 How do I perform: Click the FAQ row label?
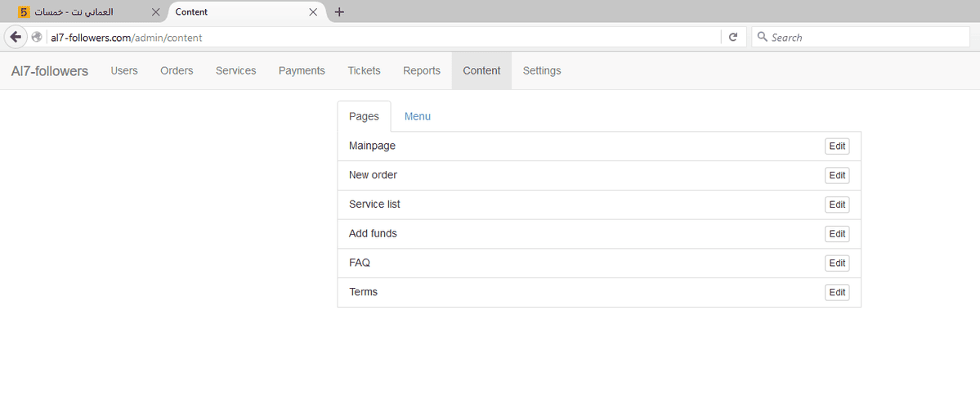[360, 263]
